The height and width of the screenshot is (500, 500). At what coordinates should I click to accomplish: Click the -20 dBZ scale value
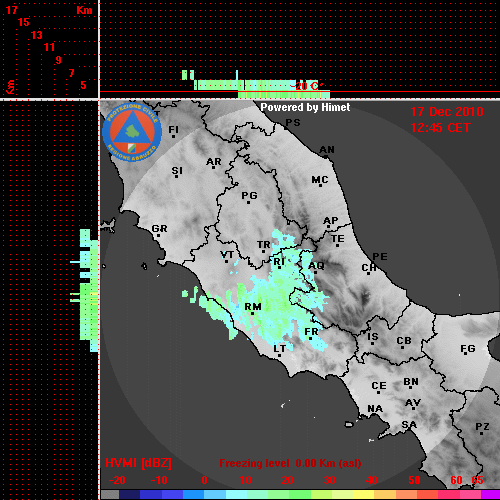pyautogui.click(x=117, y=480)
